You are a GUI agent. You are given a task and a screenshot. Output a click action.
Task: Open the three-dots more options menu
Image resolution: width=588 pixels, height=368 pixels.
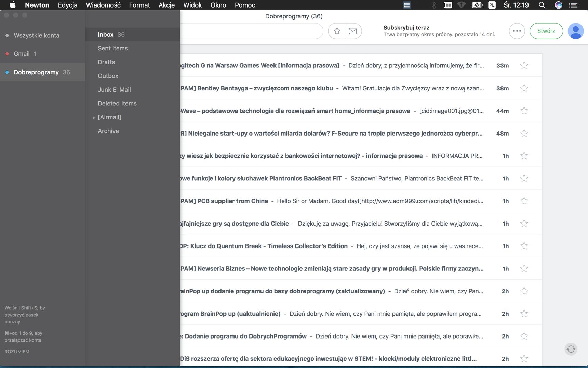click(x=517, y=31)
